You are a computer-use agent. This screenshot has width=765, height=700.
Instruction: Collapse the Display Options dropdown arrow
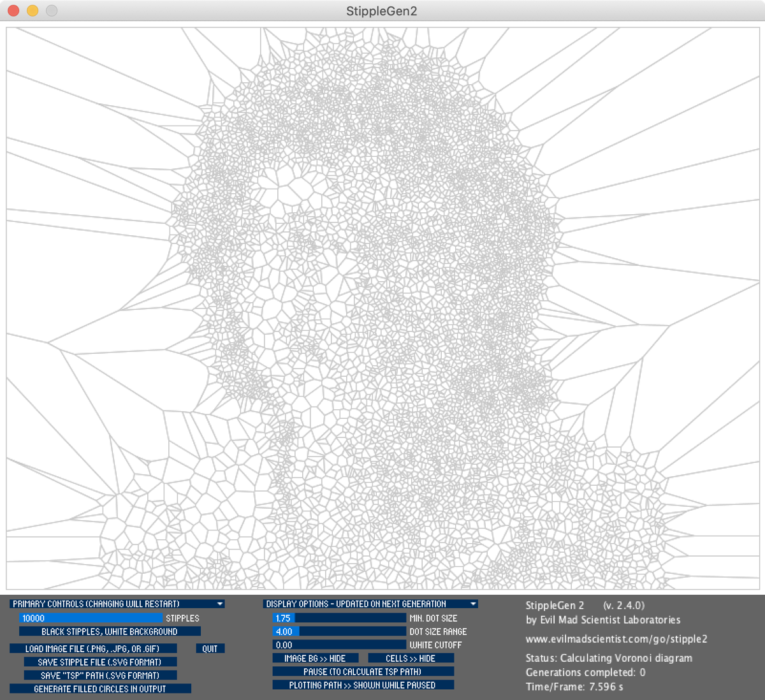[x=473, y=604]
